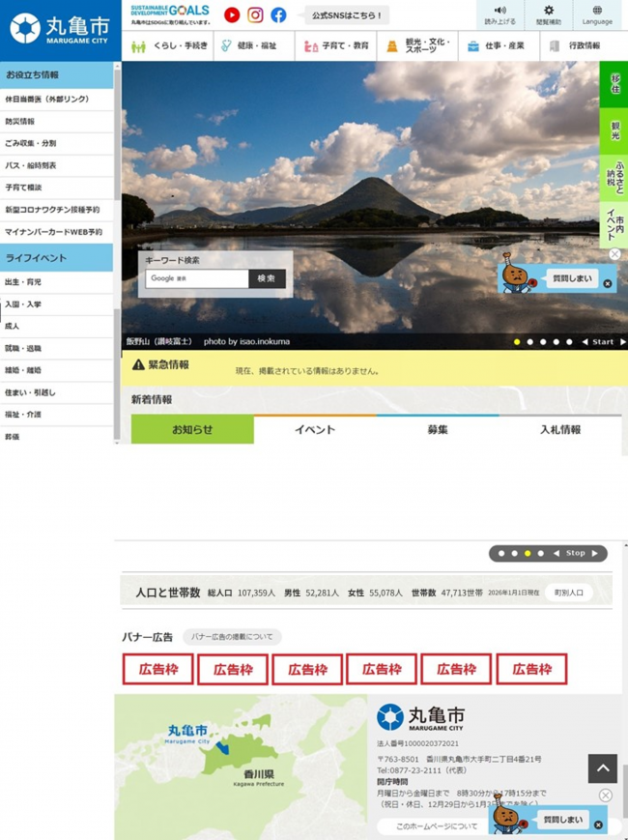This screenshot has height=840, width=628.
Task: Open 成人 life event link
Action: click(x=57, y=327)
